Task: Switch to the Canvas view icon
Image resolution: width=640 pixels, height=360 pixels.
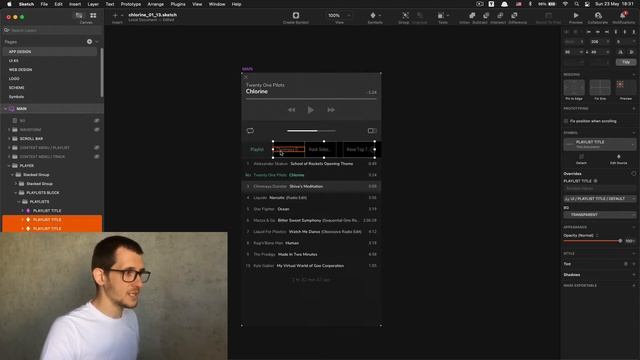Action: [x=79, y=16]
